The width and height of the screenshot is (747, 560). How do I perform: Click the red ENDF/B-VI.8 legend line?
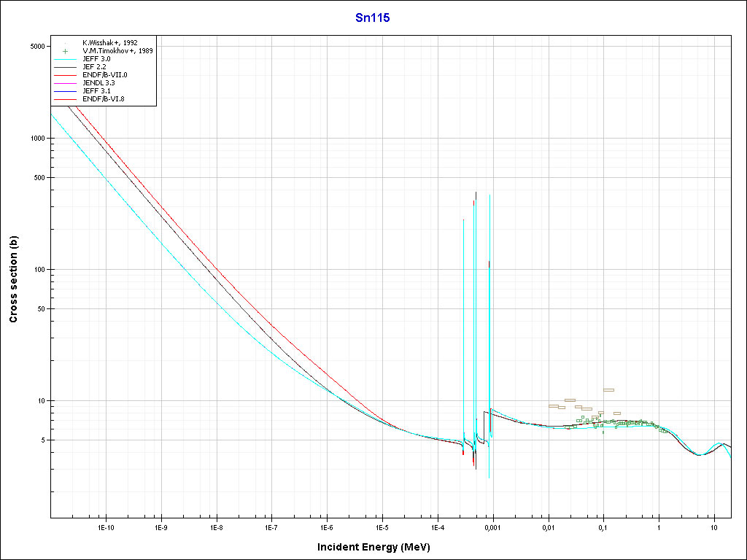tap(66, 99)
